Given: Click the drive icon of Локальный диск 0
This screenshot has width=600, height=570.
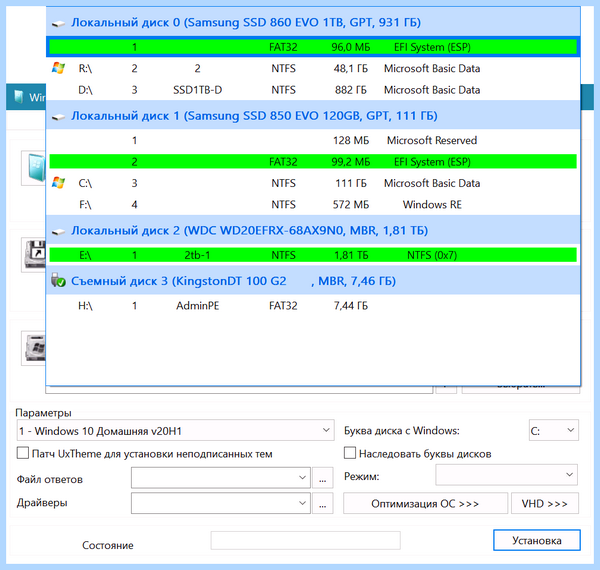Looking at the screenshot, I should tap(58, 24).
